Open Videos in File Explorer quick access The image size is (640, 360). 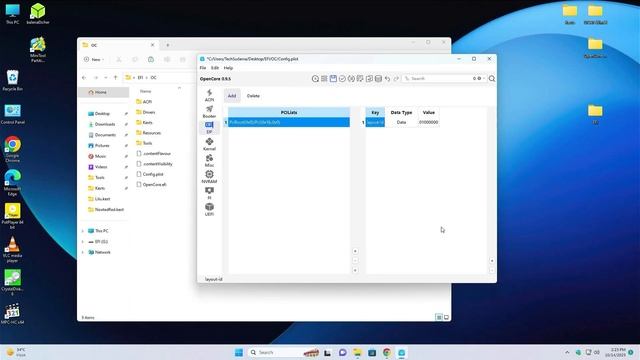pyautogui.click(x=101, y=167)
